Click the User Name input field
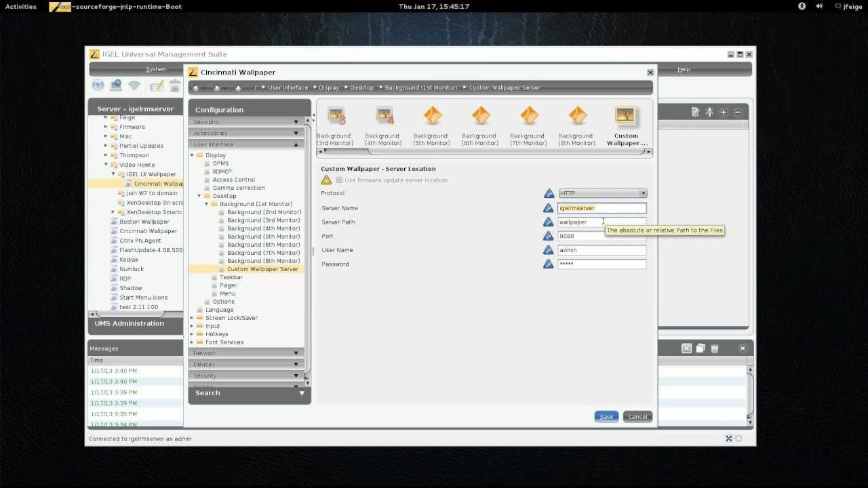 (602, 250)
